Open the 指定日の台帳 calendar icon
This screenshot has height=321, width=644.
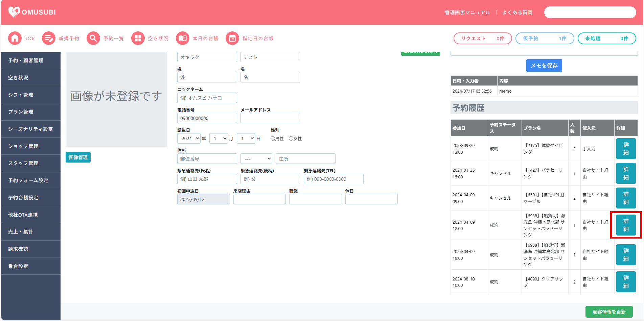click(x=232, y=39)
